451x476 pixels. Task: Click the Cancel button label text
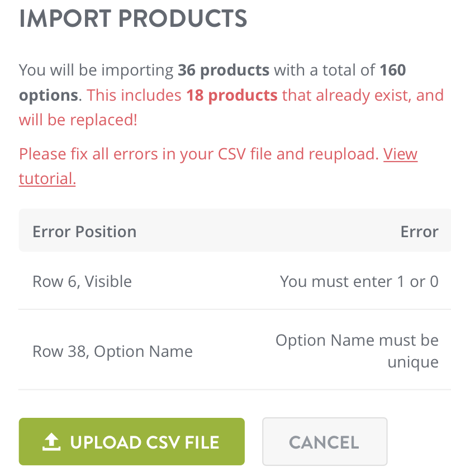pos(324,441)
